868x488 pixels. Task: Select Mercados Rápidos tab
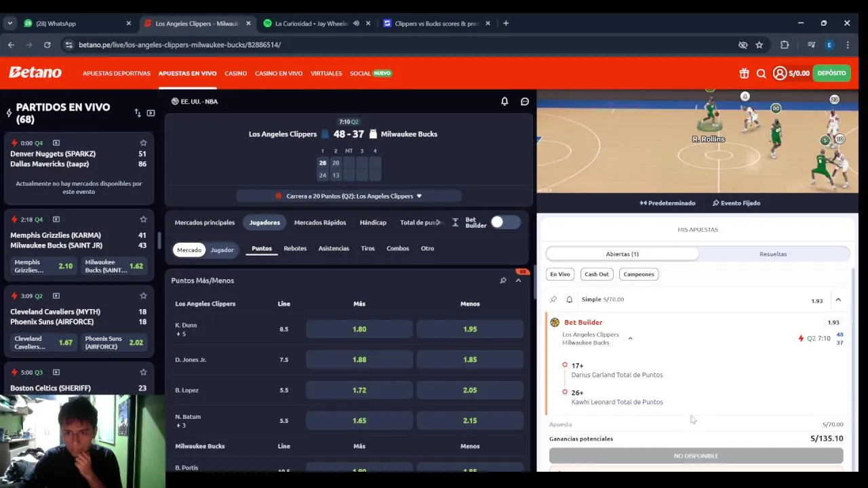pyautogui.click(x=320, y=222)
